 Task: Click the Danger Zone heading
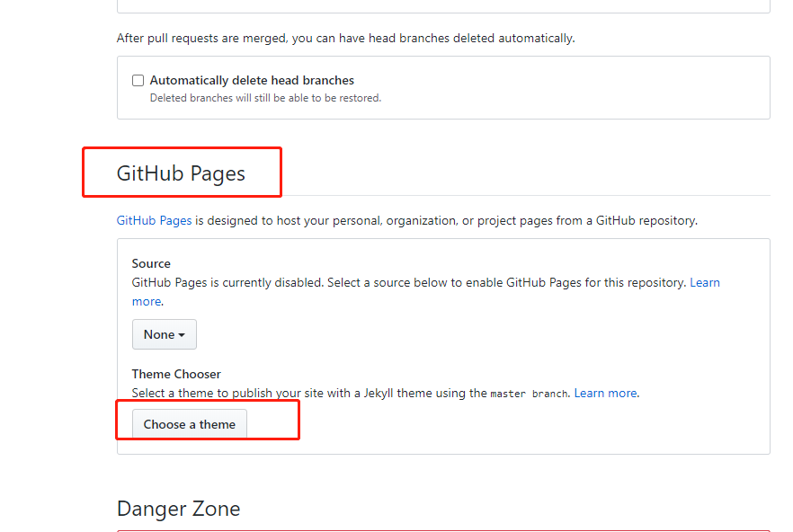click(179, 509)
